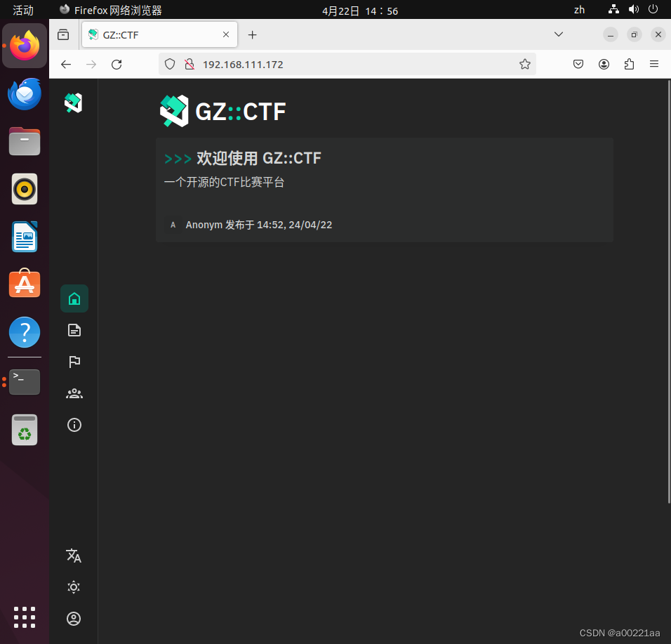This screenshot has width=671, height=644.
Task: Open the Posts page via the document icon
Action: tap(74, 329)
